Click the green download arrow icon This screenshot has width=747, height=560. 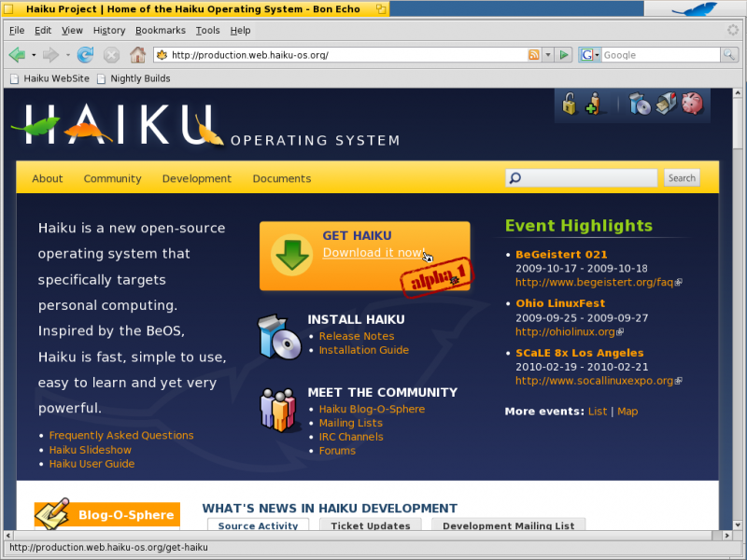pyautogui.click(x=291, y=255)
